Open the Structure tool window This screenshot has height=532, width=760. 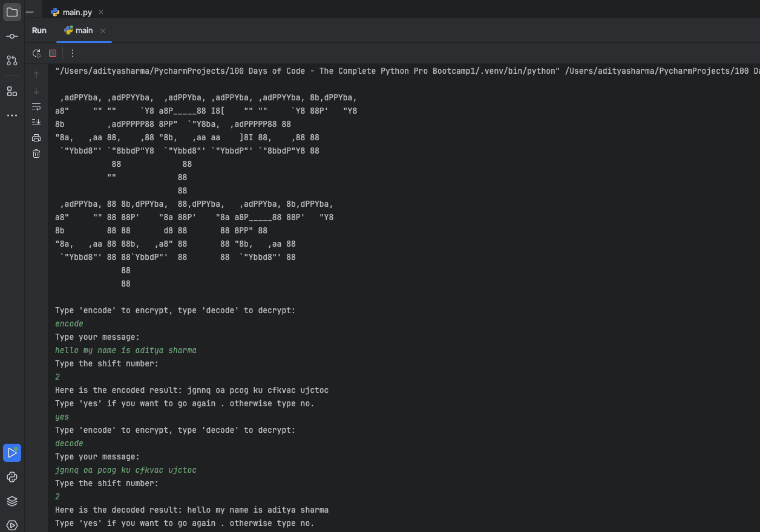12,91
